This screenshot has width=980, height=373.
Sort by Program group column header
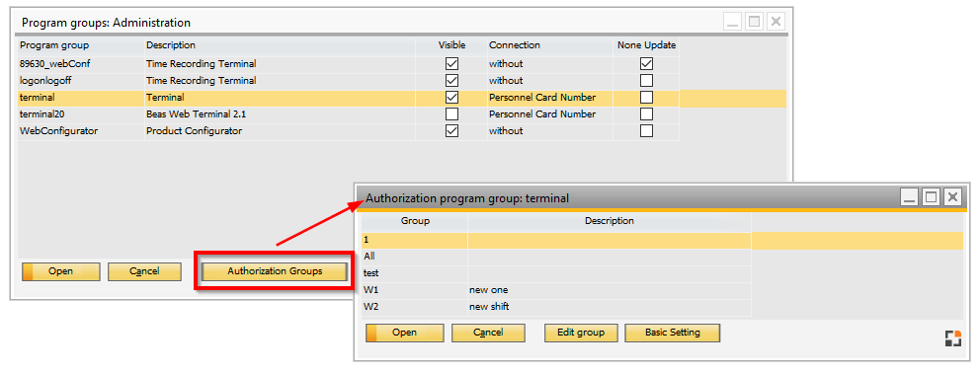pos(81,45)
